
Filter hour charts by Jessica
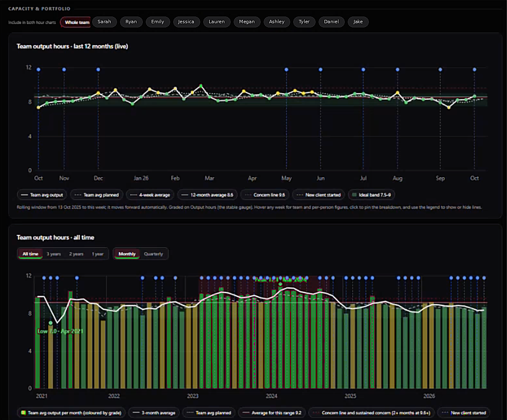186,22
